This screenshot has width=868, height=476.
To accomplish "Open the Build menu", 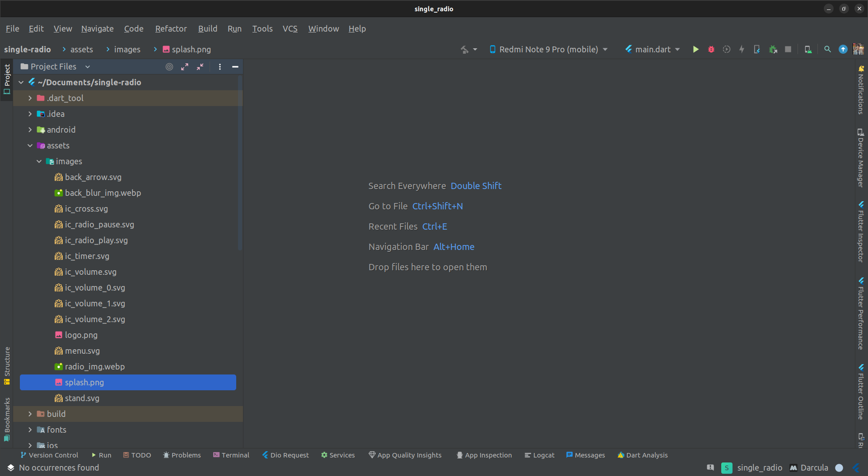I will (x=207, y=28).
